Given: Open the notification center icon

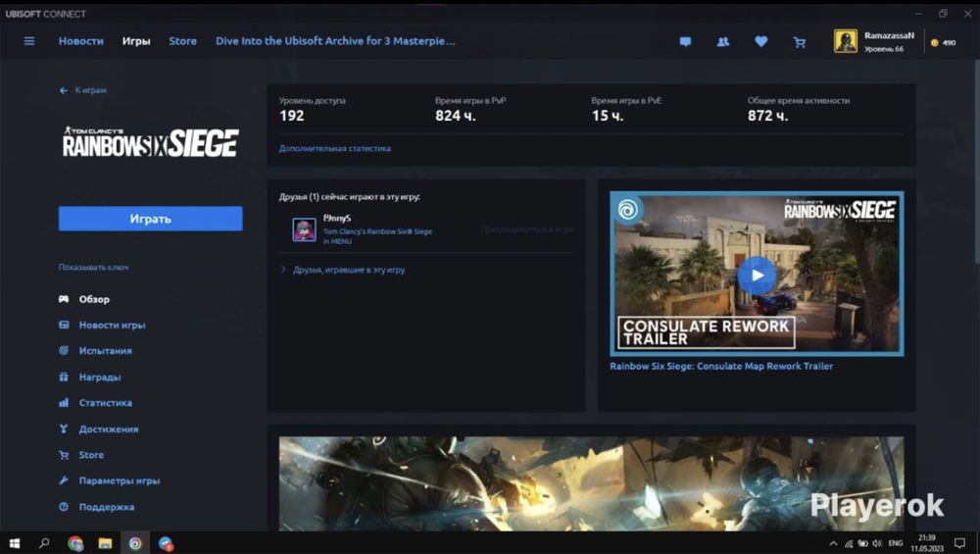Looking at the screenshot, I should [x=960, y=543].
